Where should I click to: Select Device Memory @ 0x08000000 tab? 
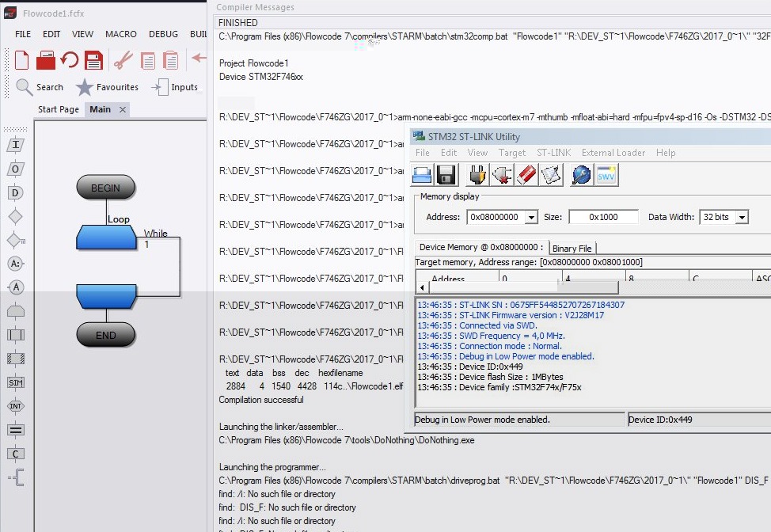coord(481,247)
